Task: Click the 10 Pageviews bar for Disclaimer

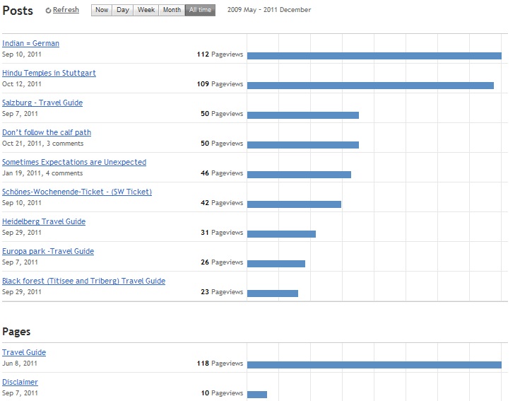Action: [x=257, y=395]
